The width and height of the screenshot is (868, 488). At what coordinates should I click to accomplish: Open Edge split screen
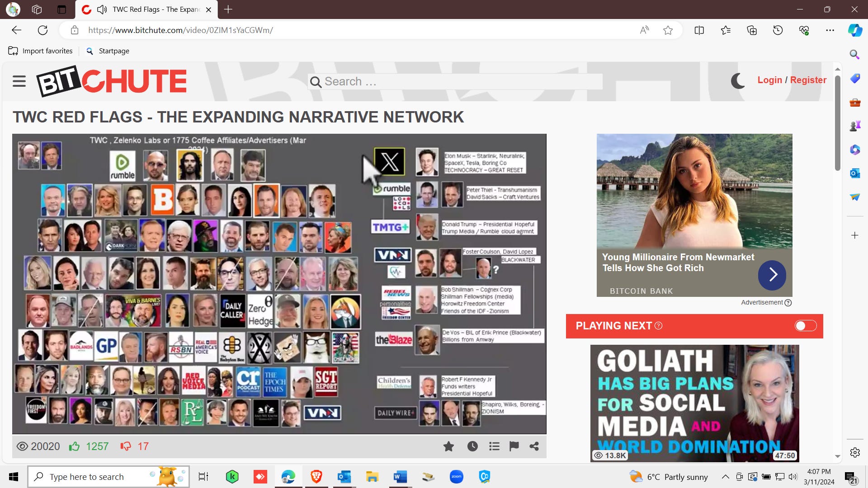click(699, 30)
